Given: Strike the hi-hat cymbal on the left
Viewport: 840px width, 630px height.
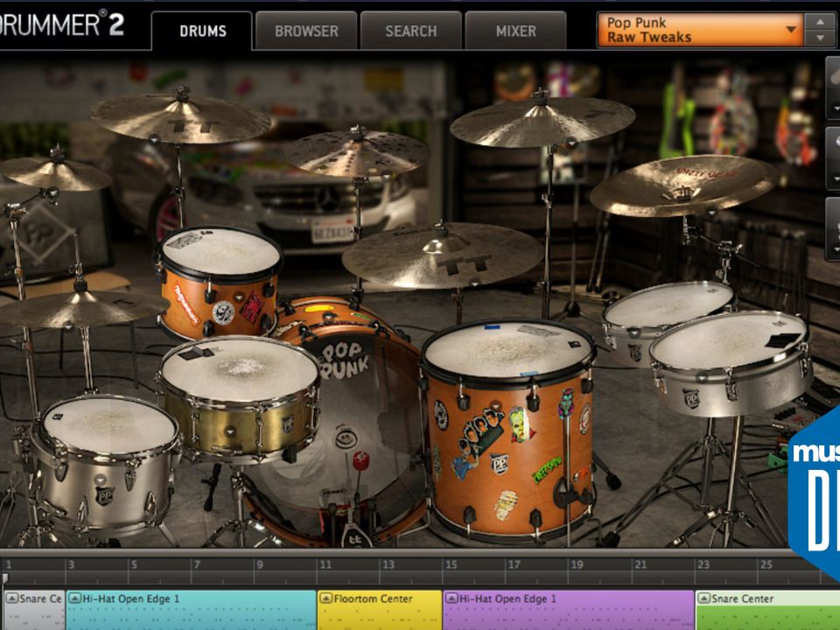Looking at the screenshot, I should (x=81, y=309).
